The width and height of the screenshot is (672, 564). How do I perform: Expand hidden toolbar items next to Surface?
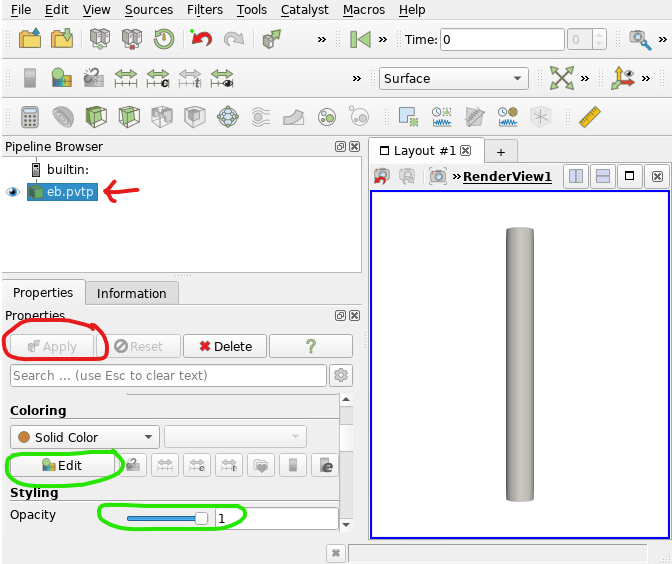coord(357,78)
